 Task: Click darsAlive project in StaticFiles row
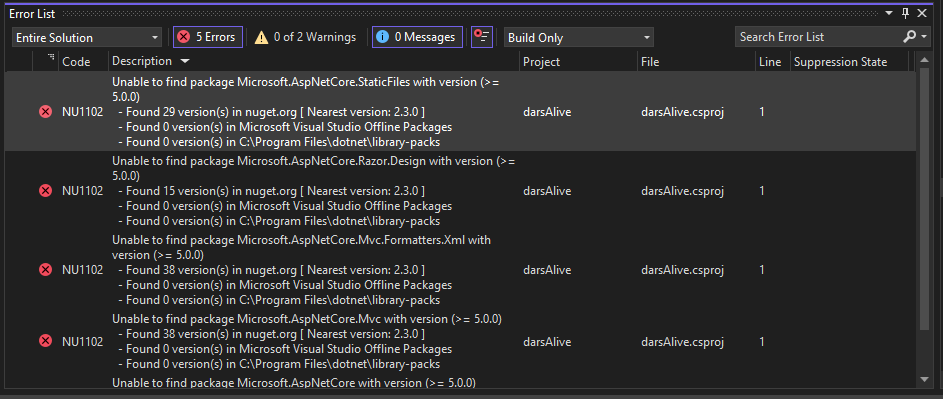547,112
